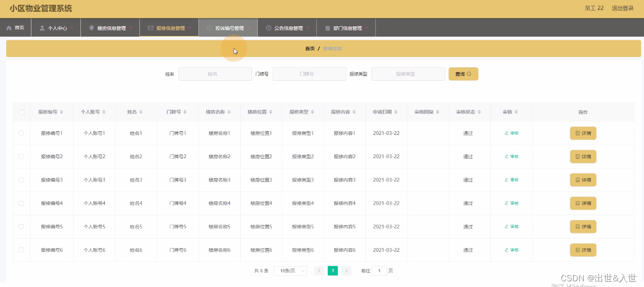This screenshot has height=287, width=644.
Task: Click 首页 in the breadcrumb
Action: click(310, 48)
